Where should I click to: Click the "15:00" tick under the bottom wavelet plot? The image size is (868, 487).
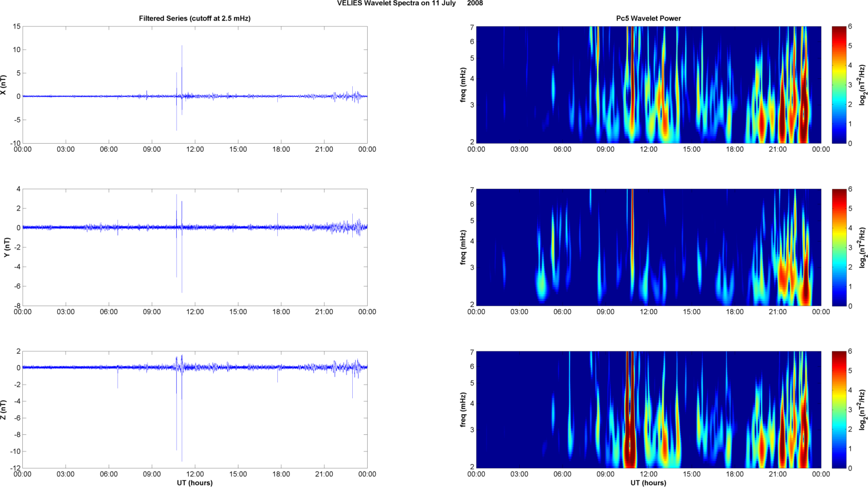click(x=691, y=474)
